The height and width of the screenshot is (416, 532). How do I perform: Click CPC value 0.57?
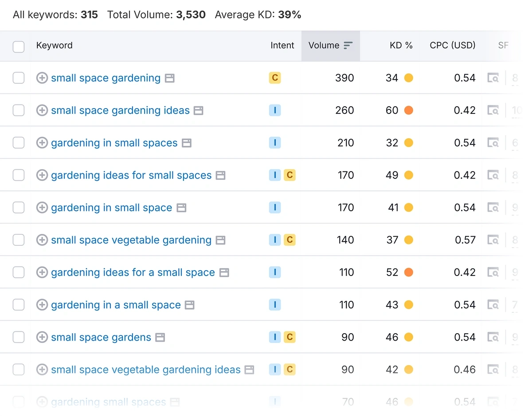465,240
